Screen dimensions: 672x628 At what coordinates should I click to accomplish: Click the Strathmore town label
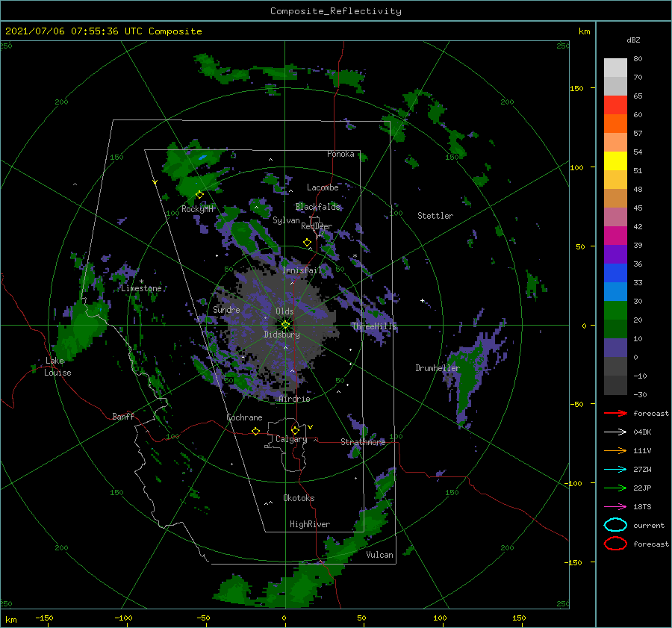pyautogui.click(x=363, y=442)
